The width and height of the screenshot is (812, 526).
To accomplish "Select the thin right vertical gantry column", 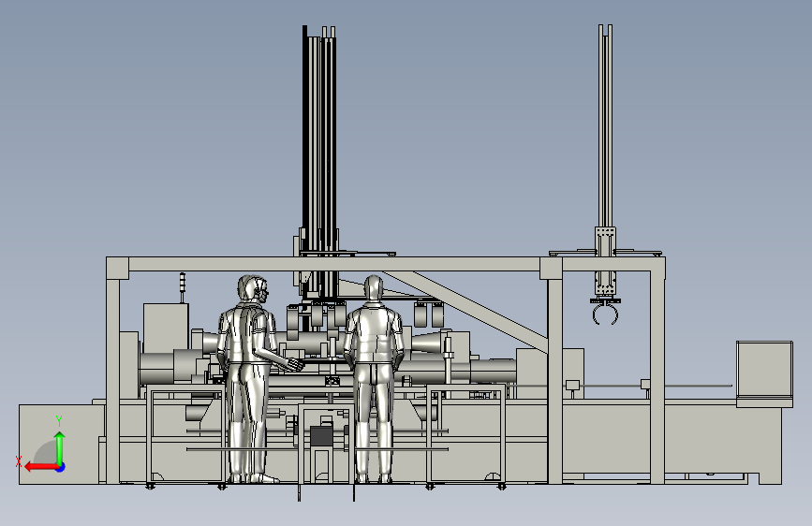I will click(x=605, y=127).
